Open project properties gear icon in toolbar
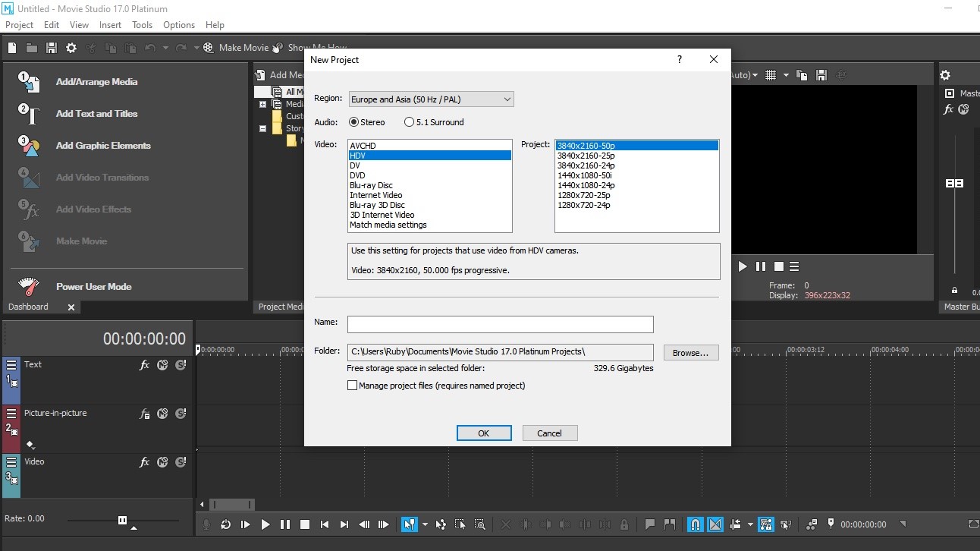 point(71,48)
